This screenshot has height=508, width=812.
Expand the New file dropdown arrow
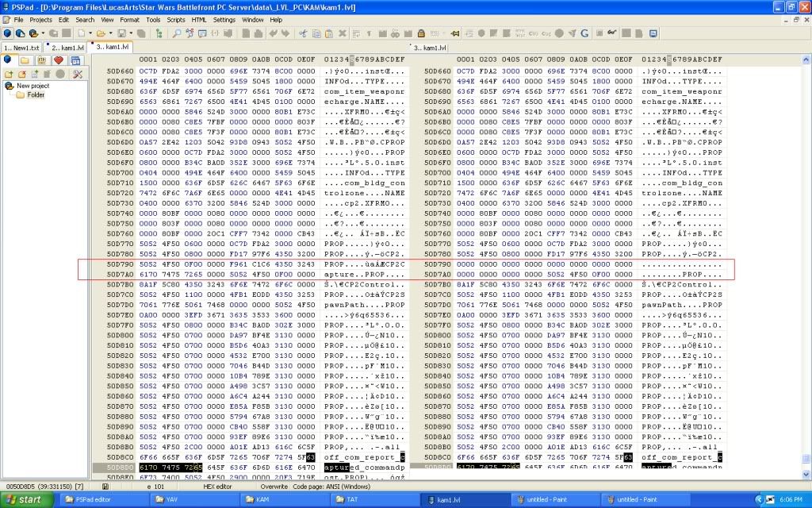pyautogui.click(x=90, y=33)
